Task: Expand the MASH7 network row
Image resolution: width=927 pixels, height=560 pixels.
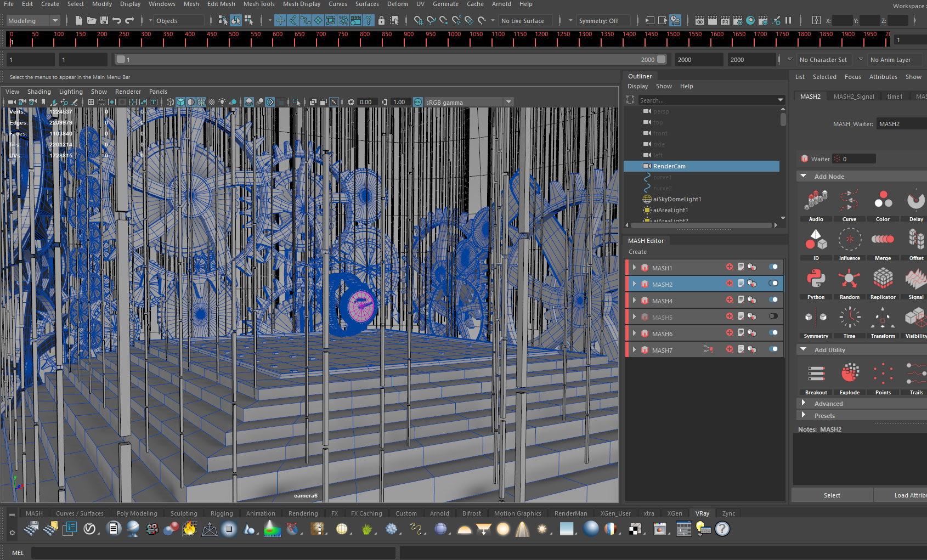Action: pyautogui.click(x=635, y=350)
